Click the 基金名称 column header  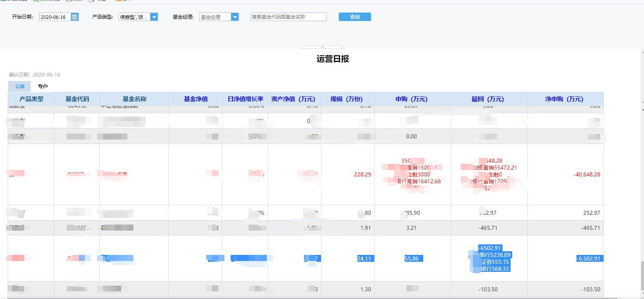134,99
